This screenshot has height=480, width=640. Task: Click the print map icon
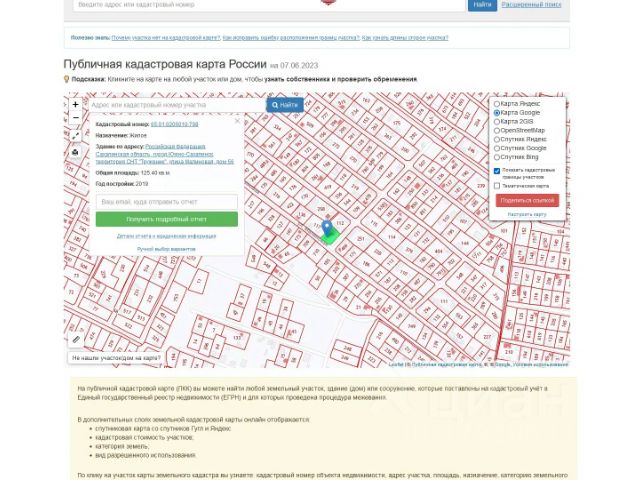click(76, 152)
